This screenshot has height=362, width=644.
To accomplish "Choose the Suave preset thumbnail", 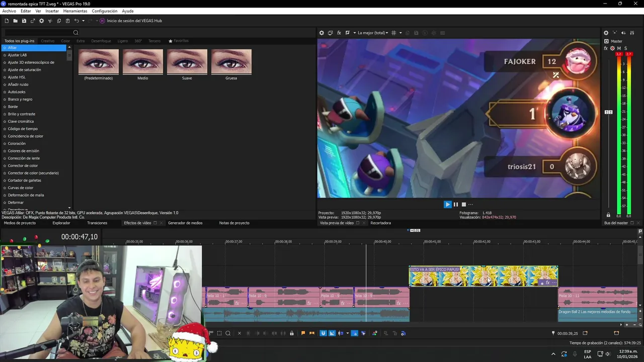I will click(x=187, y=61).
